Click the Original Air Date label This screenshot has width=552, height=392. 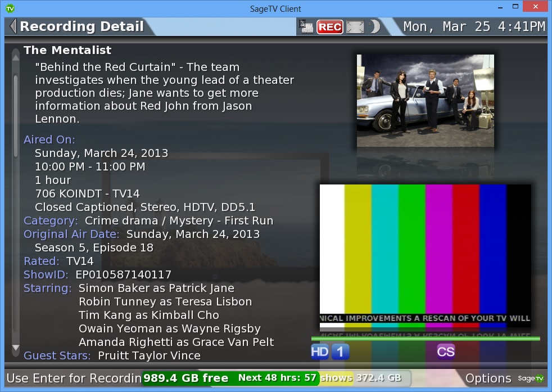point(71,234)
